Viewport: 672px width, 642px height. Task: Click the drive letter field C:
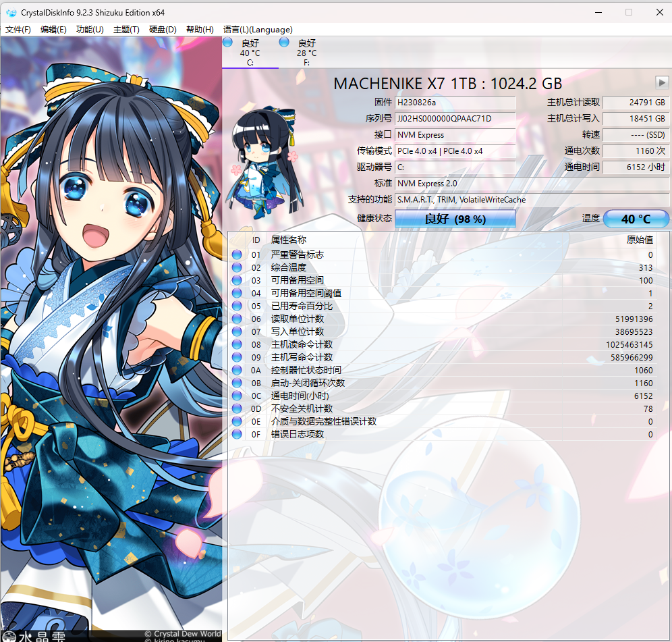tap(455, 167)
